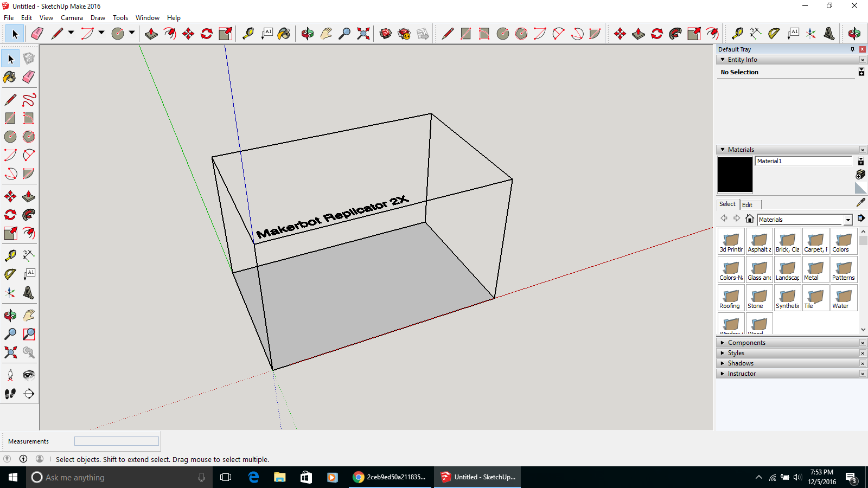Select the Zoom Window tool in left toolbar
Screen dimensions: 868x488
29,334
